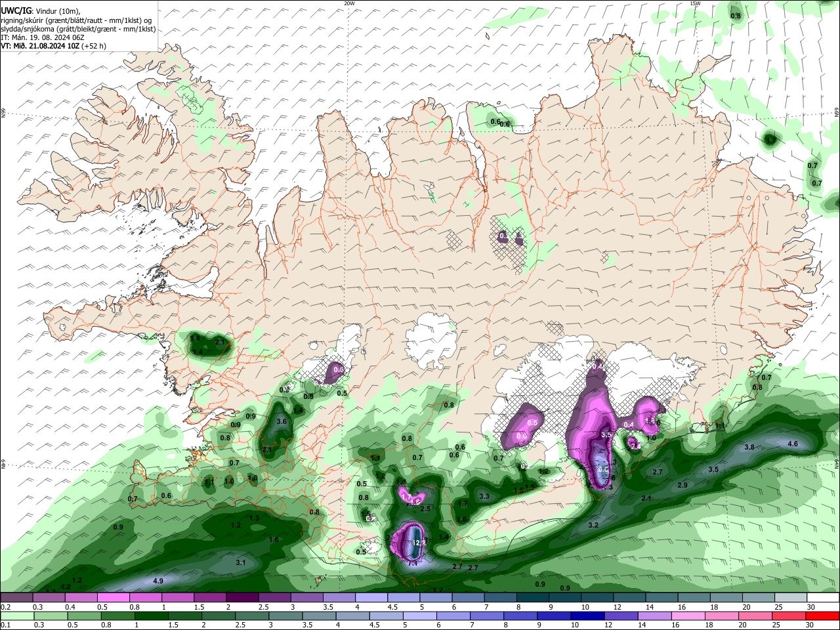Click the 3.1 value over the southwest sea
The height and width of the screenshot is (630, 840).
(240, 562)
